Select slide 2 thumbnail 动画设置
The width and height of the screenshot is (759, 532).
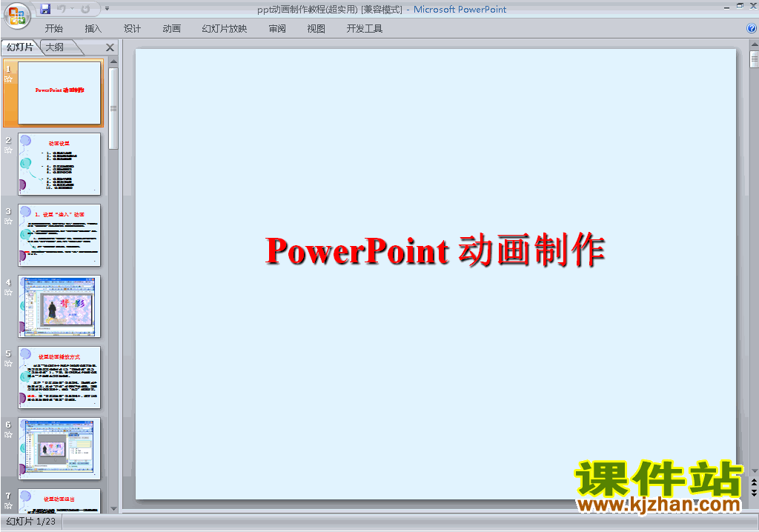[x=59, y=164]
